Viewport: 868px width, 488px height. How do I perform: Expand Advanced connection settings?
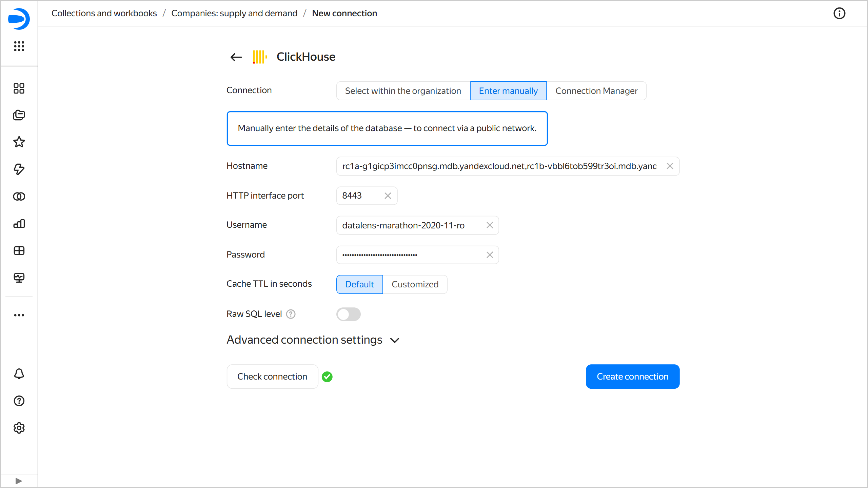(x=313, y=340)
